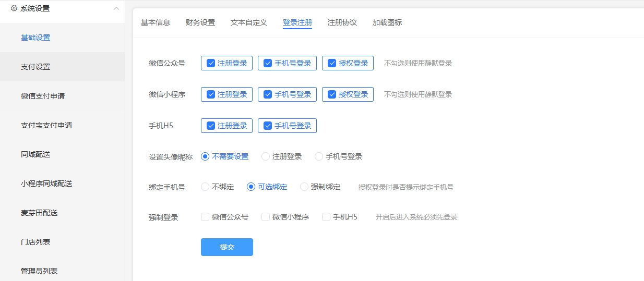Uncheck 注册登录 for 微信公众号
Image resolution: width=644 pixels, height=281 pixels.
pos(211,63)
